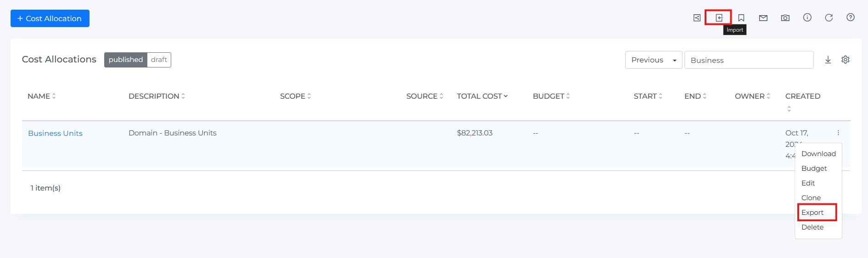Open the Business Units link
This screenshot has height=258, width=868.
pos(56,133)
